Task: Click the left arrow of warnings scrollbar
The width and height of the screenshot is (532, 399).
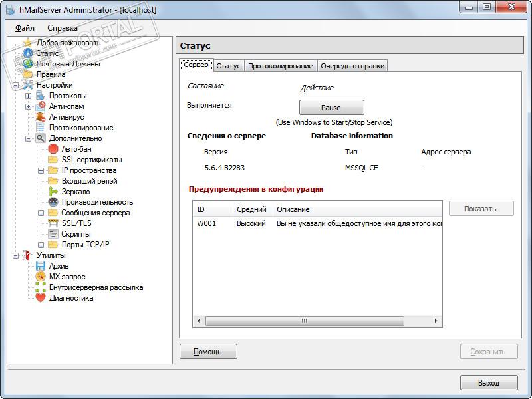Action: click(x=199, y=321)
